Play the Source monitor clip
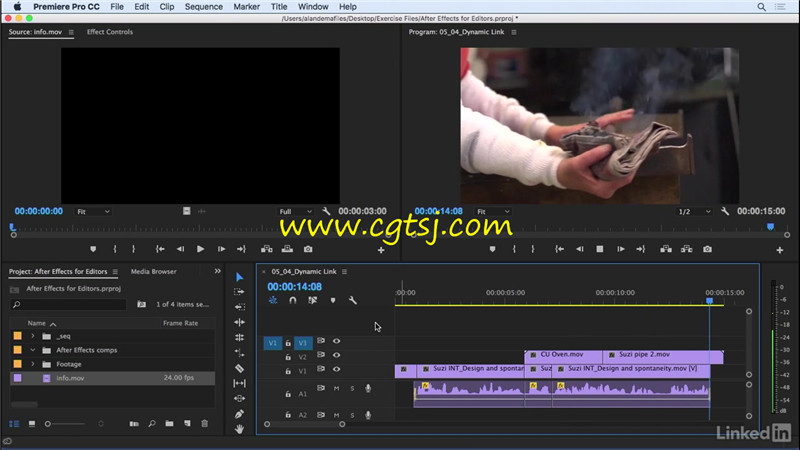 click(201, 249)
